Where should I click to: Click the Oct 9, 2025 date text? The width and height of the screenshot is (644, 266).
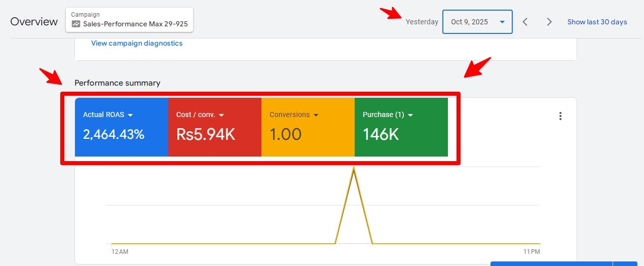coord(469,22)
